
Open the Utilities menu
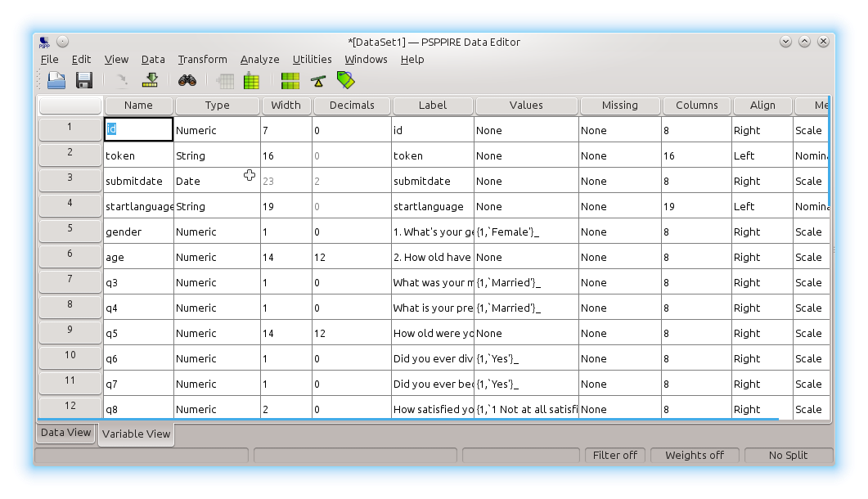(x=312, y=59)
